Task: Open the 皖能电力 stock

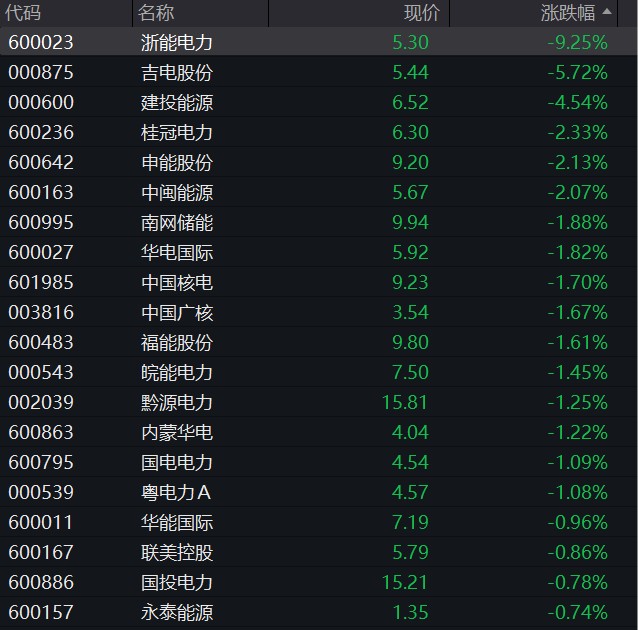Action: [x=177, y=372]
